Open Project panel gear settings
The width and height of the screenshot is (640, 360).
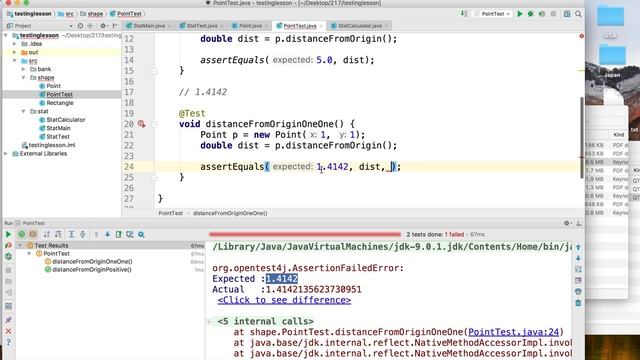[x=103, y=26]
